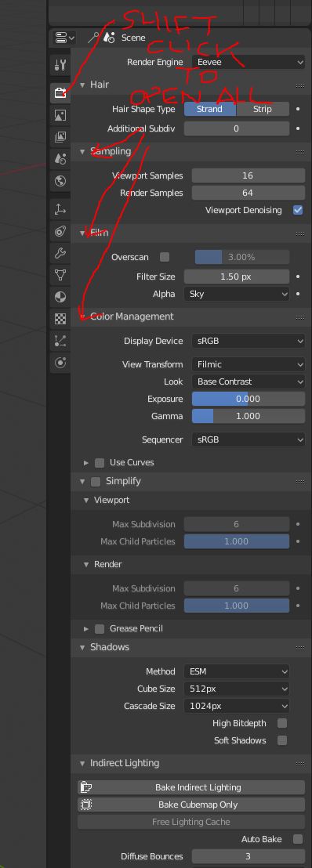Collapse the Simplify panel
Viewport: 312px width, 868px height.
82,481
